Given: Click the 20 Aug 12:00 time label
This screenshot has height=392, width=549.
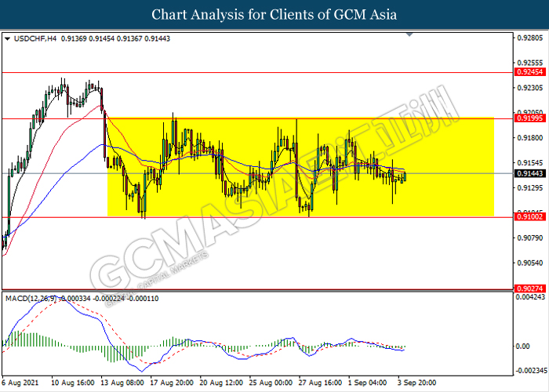Looking at the screenshot, I should (x=221, y=383).
